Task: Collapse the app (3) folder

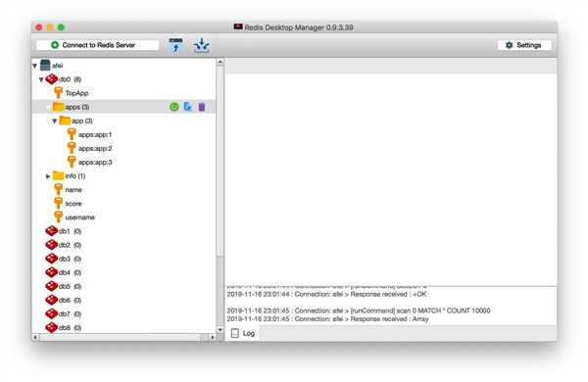Action: point(55,121)
